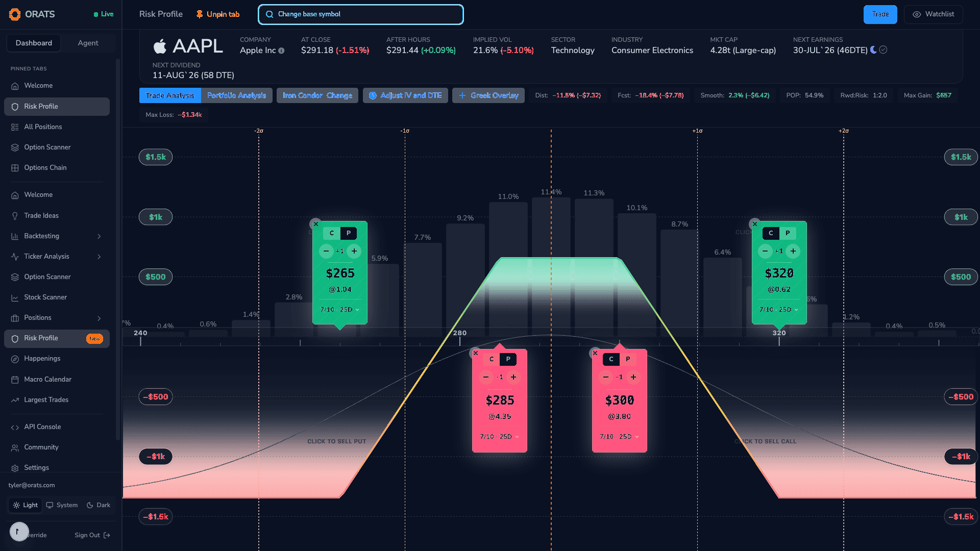Screen dimensions: 980x551
Task: Click pinned Option Scanner layers icon
Action: [15, 147]
